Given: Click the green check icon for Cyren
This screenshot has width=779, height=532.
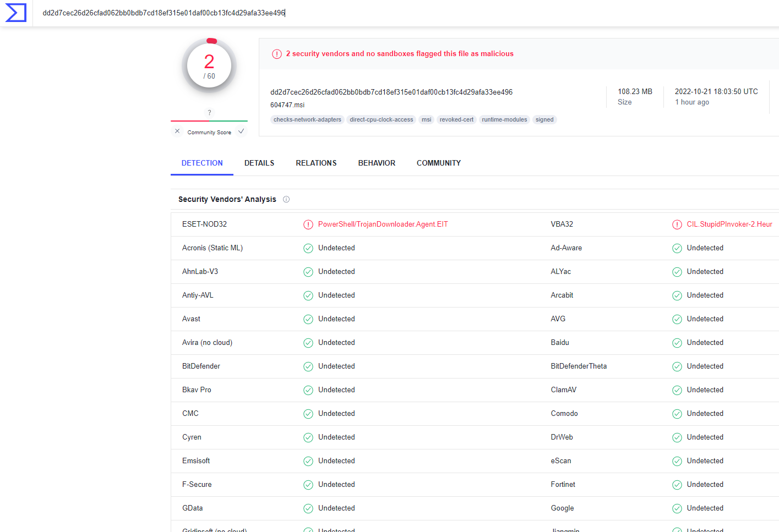Looking at the screenshot, I should (x=308, y=437).
